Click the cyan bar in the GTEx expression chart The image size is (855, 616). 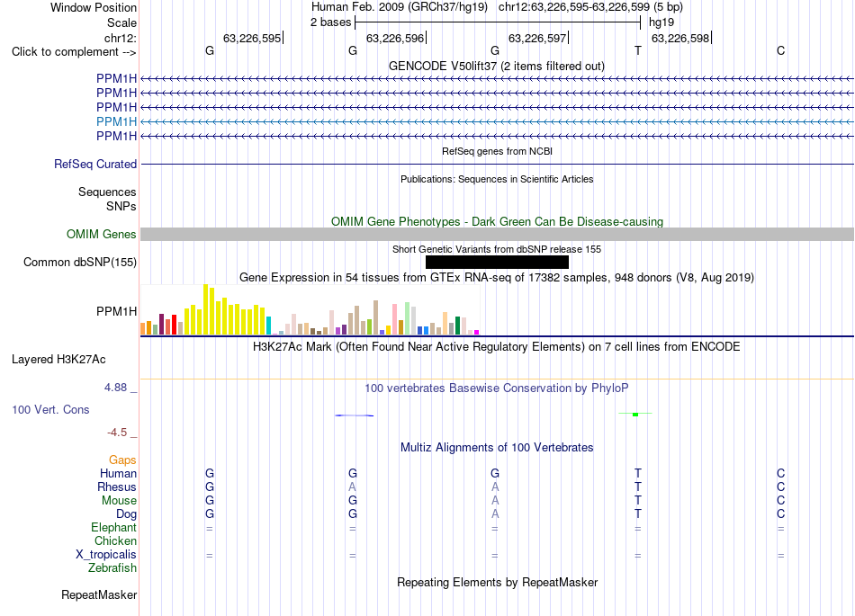coord(268,326)
